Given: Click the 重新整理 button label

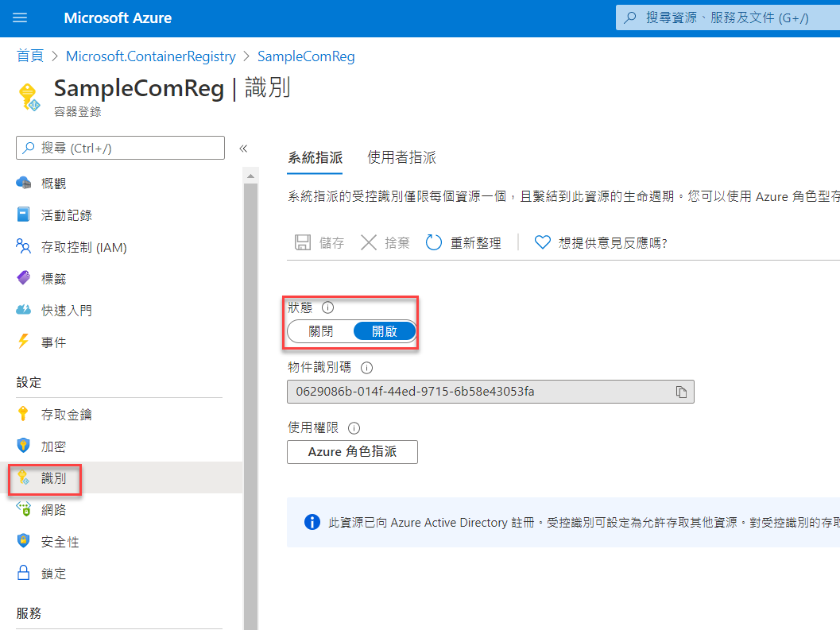Looking at the screenshot, I should tap(476, 242).
